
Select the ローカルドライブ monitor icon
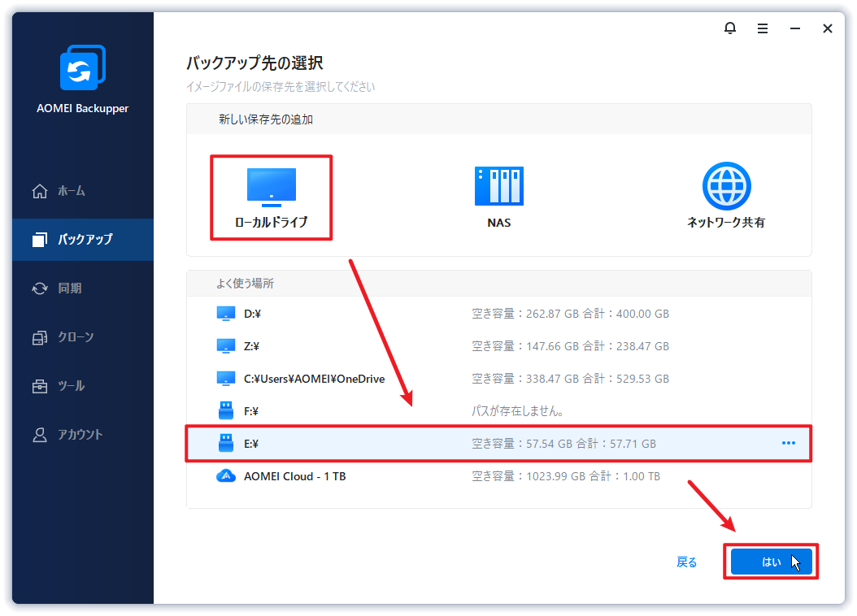[271, 187]
